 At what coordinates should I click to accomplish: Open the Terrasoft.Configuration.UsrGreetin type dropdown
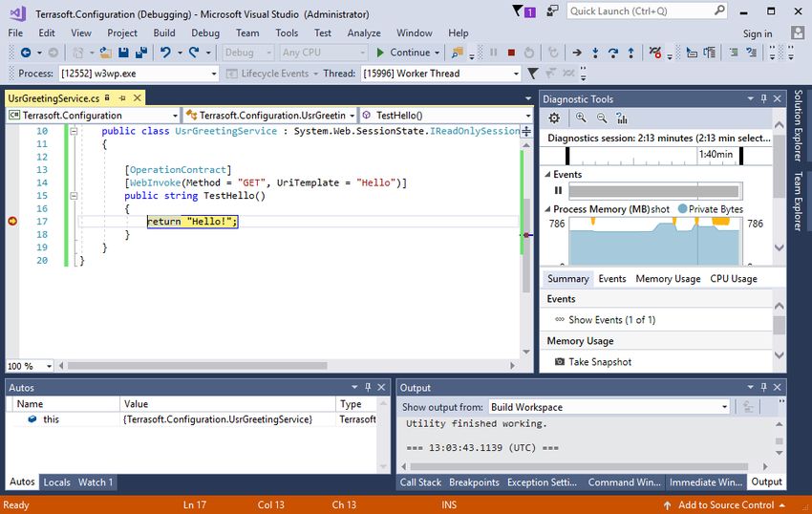[x=353, y=116]
